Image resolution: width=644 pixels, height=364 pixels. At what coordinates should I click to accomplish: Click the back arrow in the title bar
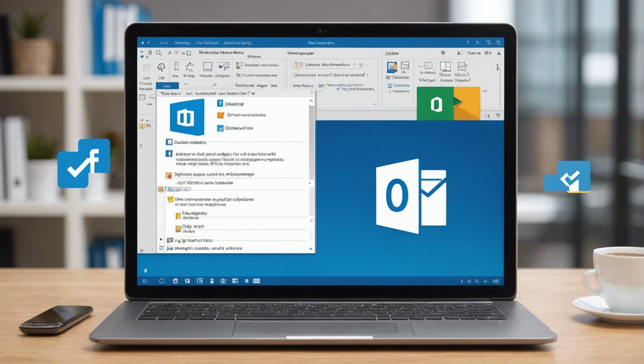(x=143, y=43)
